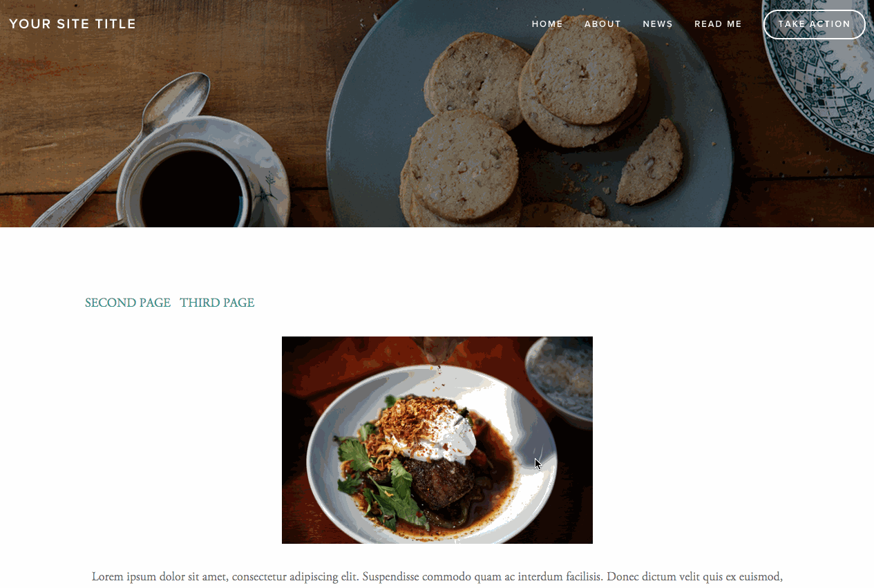Click the TAKE ACTION button

[x=815, y=24]
